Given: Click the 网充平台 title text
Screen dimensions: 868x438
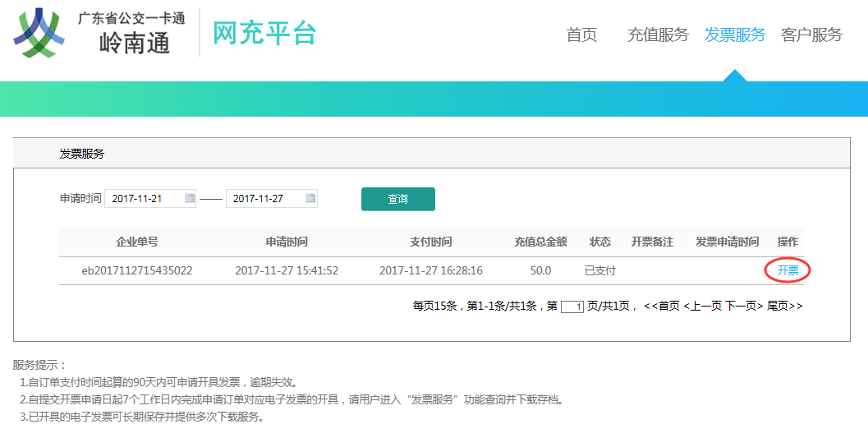Looking at the screenshot, I should (x=264, y=33).
